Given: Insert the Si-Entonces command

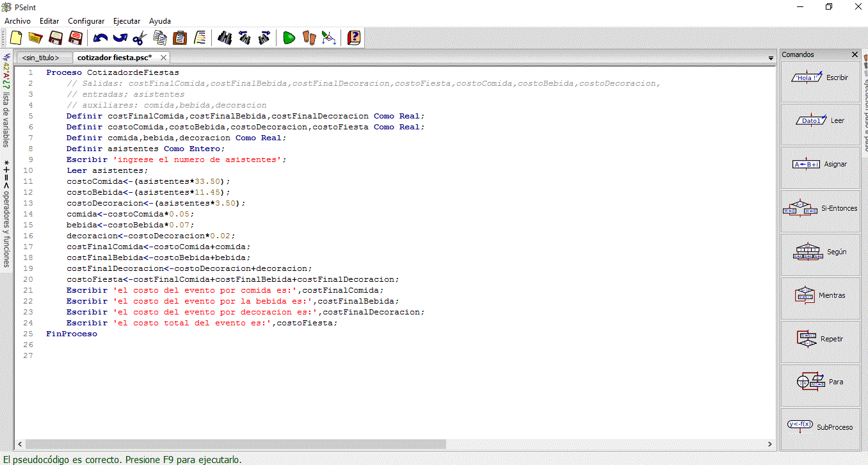Looking at the screenshot, I should 820,209.
